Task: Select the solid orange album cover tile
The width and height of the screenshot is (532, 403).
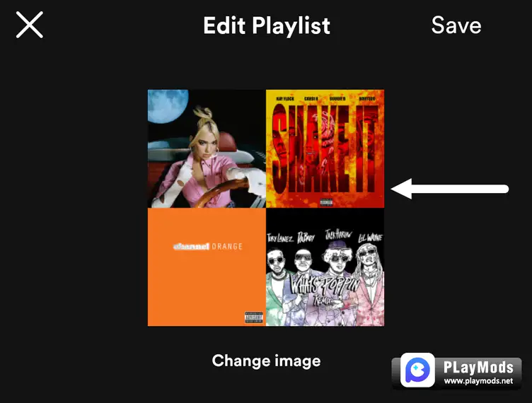Action: 207,267
